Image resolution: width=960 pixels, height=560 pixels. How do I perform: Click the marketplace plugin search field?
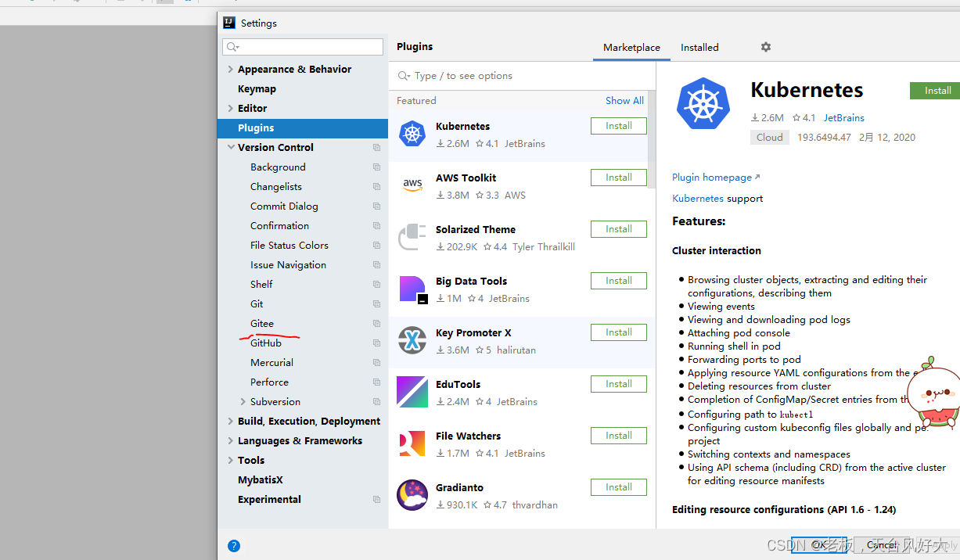click(x=522, y=76)
